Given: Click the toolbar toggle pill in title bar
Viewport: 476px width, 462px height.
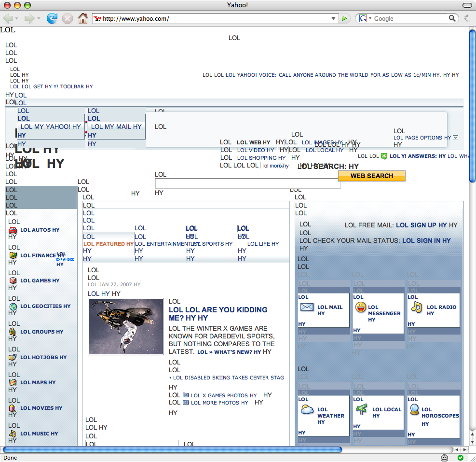Looking at the screenshot, I should click(467, 5).
